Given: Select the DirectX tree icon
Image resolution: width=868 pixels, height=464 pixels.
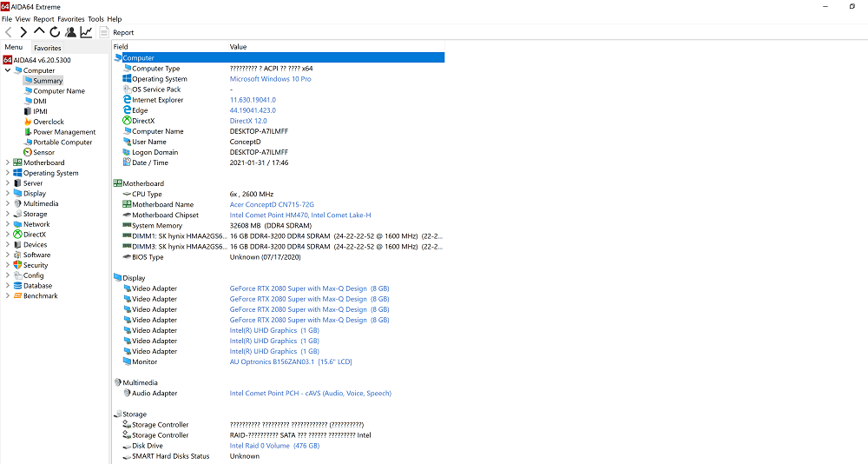Looking at the screenshot, I should pos(17,235).
